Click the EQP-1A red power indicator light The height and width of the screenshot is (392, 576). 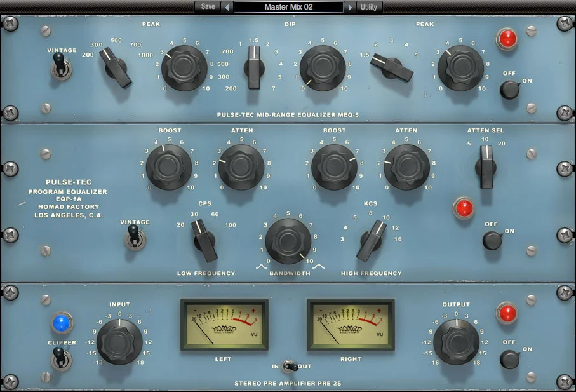[464, 208]
